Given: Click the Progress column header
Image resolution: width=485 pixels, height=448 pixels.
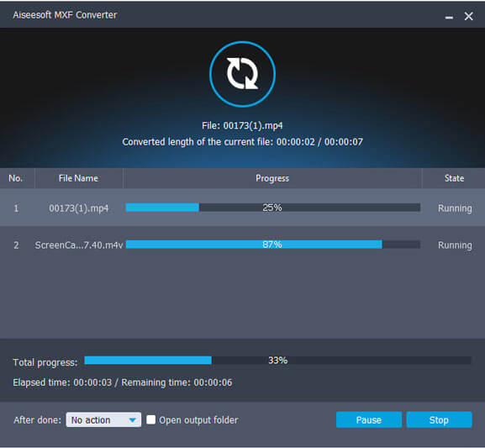Looking at the screenshot, I should click(x=272, y=178).
